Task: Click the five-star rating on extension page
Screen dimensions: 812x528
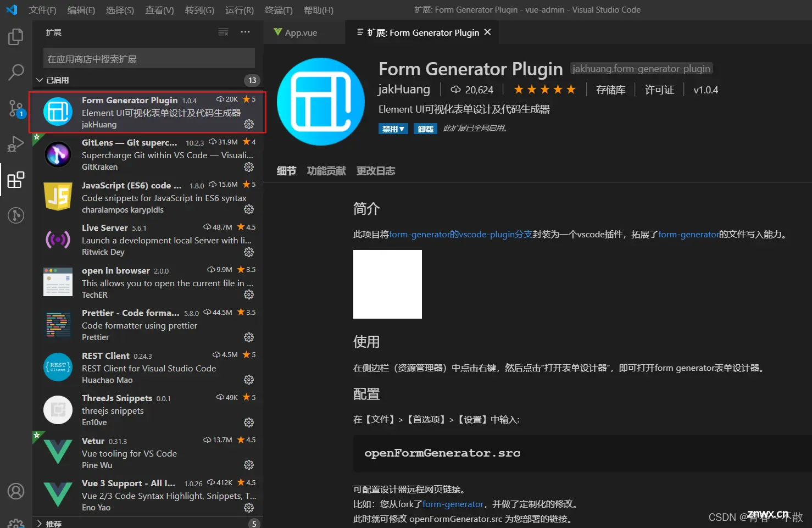Action: coord(544,90)
